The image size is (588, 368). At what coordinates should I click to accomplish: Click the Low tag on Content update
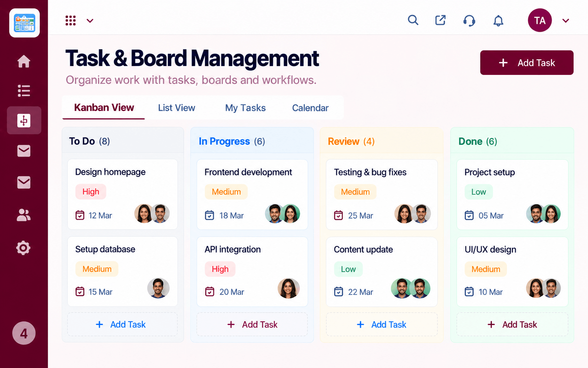(x=348, y=269)
